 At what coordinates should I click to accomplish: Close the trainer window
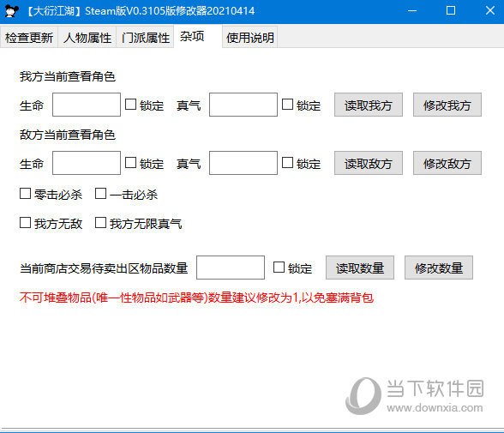[x=490, y=11]
